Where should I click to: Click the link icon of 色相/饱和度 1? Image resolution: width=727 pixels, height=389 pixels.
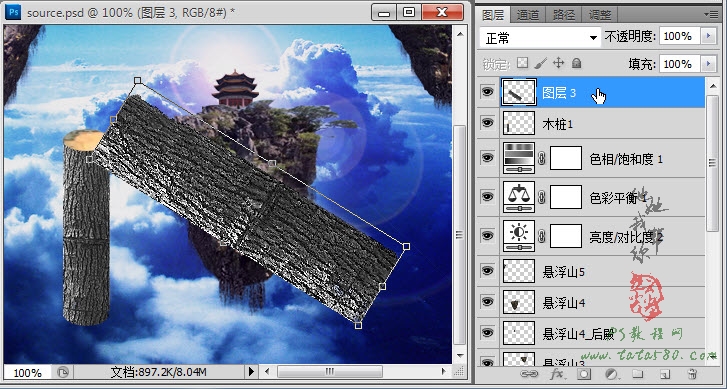(542, 159)
